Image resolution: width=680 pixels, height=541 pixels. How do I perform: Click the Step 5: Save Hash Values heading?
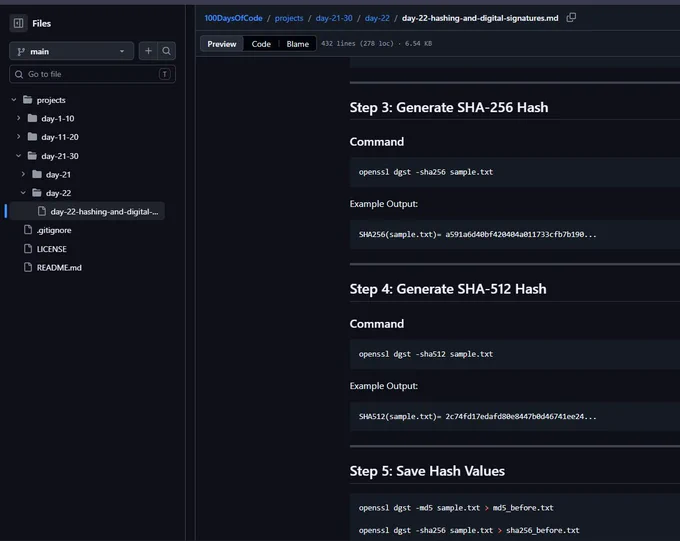coord(427,471)
